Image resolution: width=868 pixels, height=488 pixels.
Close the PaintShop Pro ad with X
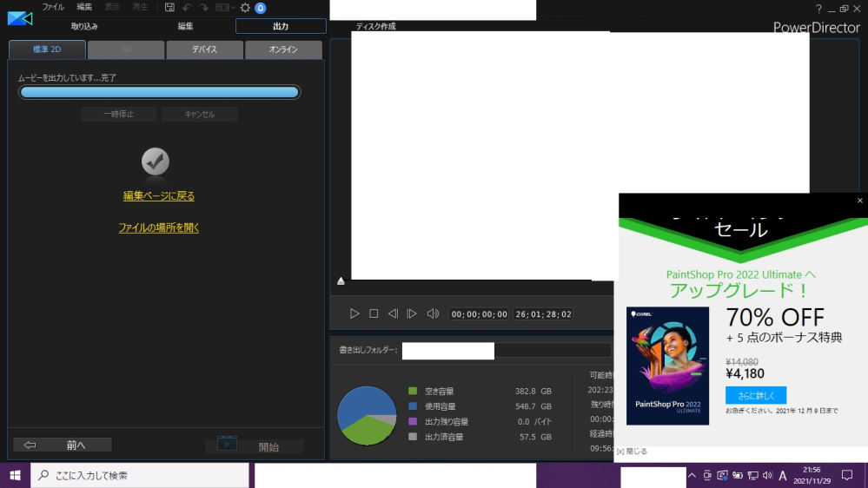click(859, 201)
